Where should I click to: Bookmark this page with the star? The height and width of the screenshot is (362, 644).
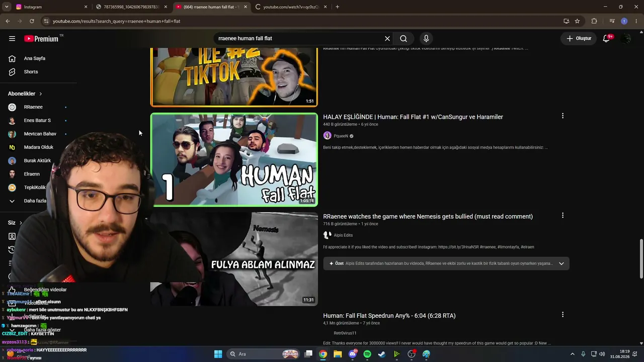(x=577, y=21)
